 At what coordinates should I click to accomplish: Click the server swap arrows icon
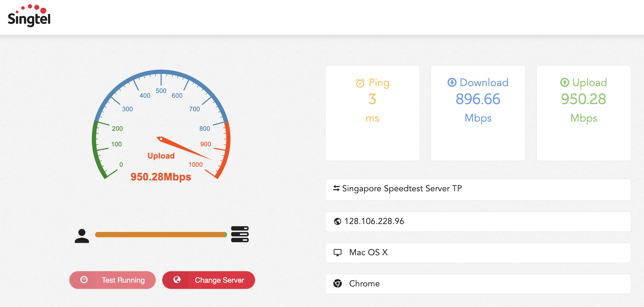[x=336, y=188]
